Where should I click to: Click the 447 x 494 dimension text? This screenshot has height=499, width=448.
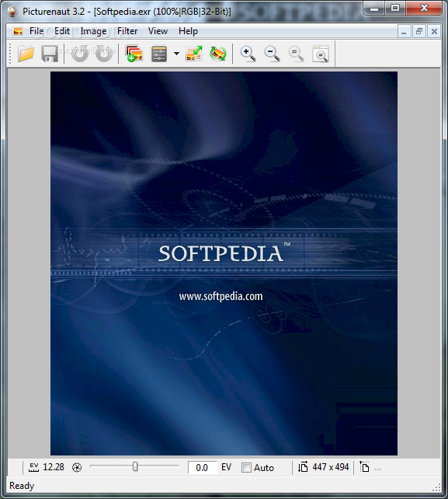pos(331,467)
